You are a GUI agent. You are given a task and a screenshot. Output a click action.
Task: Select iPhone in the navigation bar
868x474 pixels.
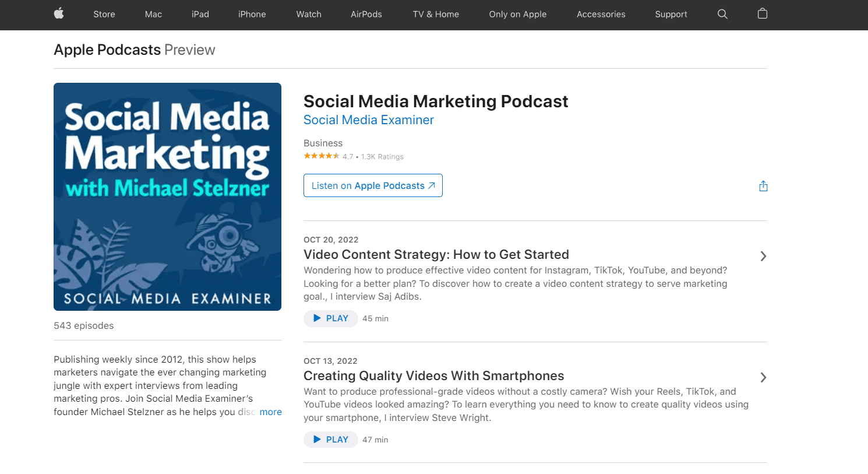[x=252, y=14]
